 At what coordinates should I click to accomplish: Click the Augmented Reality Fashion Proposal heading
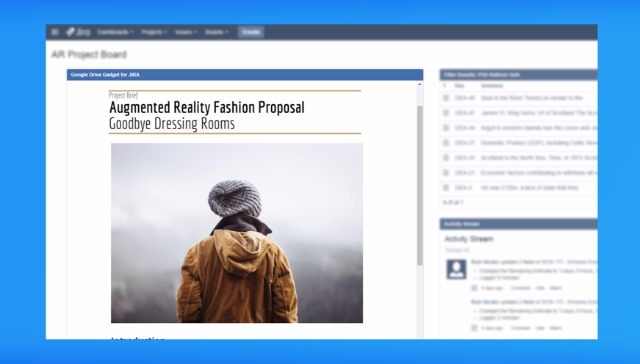click(206, 108)
